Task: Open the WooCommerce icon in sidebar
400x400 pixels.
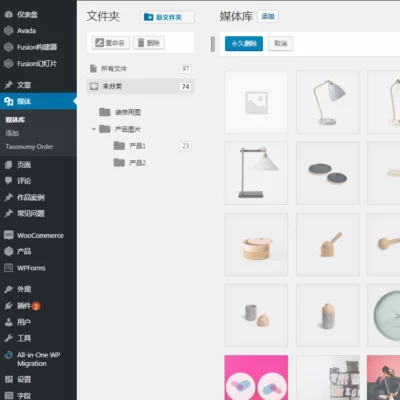Action: point(9,235)
